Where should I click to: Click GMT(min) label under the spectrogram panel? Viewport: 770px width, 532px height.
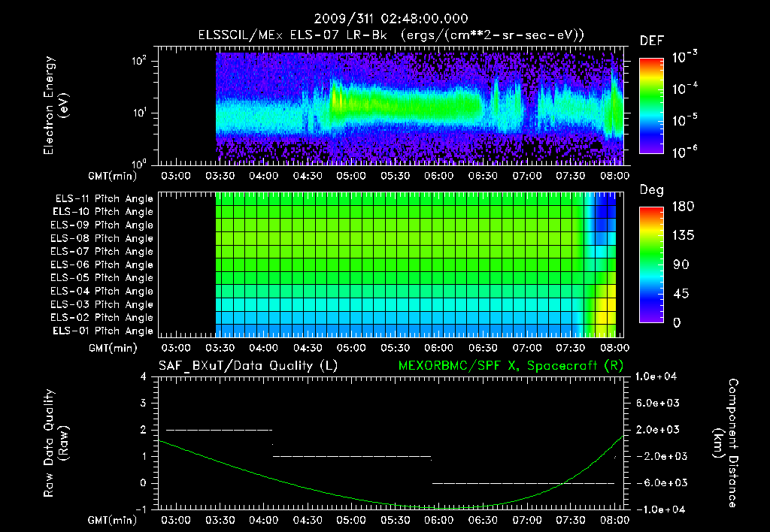pos(113,176)
